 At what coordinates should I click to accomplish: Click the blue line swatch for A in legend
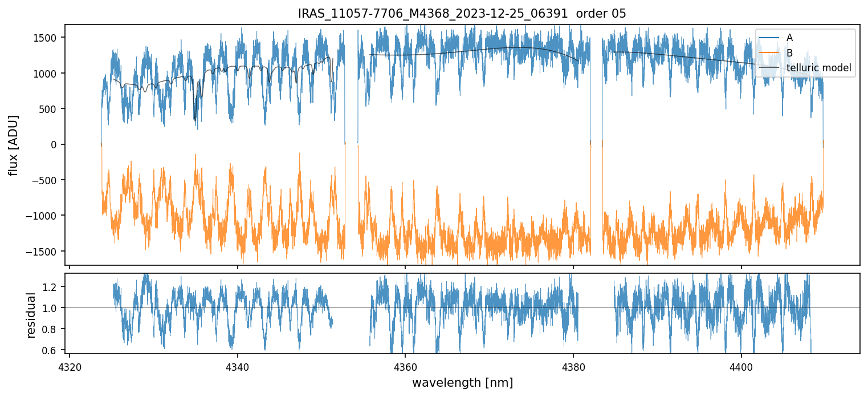click(x=769, y=38)
